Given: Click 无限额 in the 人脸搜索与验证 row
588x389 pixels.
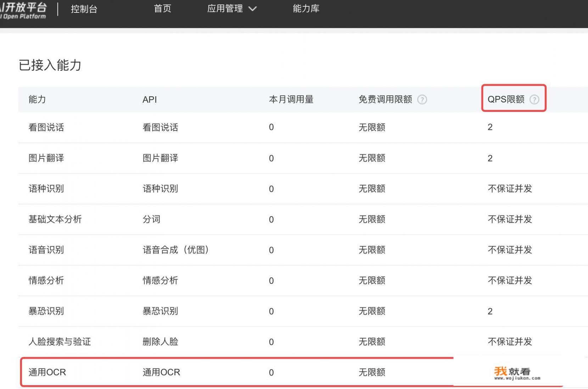Looking at the screenshot, I should tap(372, 342).
